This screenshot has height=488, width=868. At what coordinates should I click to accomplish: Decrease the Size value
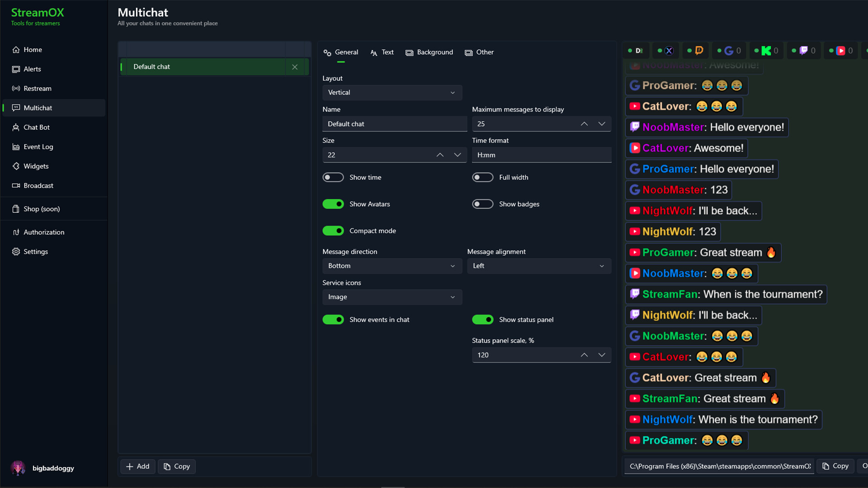pyautogui.click(x=458, y=155)
